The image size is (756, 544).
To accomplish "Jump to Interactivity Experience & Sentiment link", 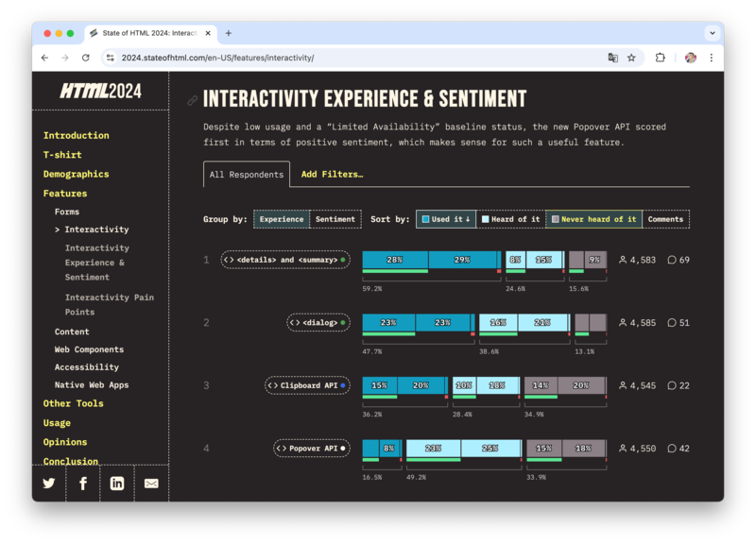I will [x=97, y=263].
